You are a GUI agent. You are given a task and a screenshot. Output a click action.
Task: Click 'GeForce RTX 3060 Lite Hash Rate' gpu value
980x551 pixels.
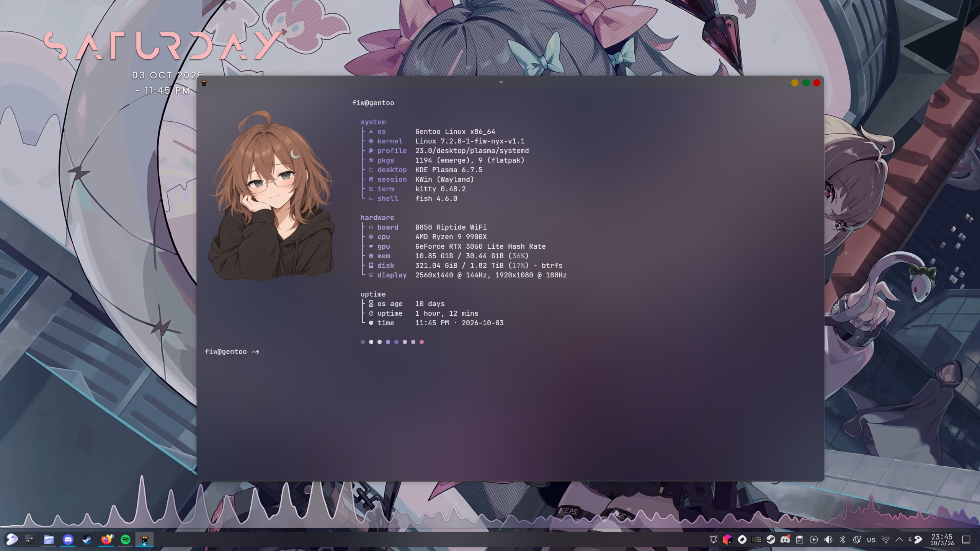480,246
